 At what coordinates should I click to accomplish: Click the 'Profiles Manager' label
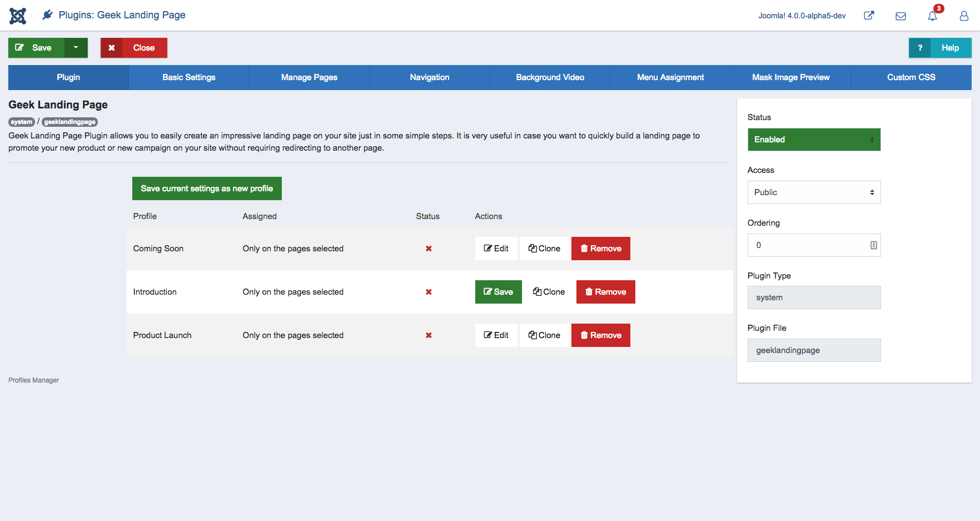33,380
